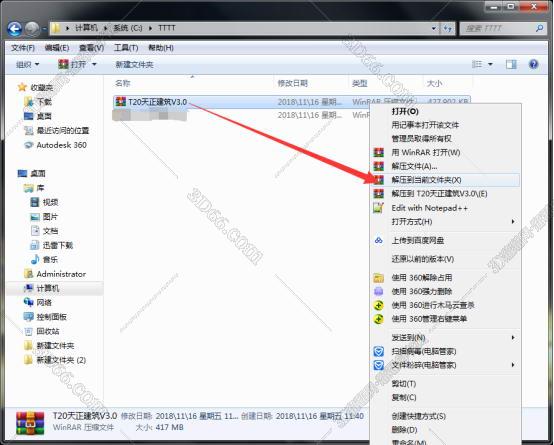
Task: Expand the 文件粉碎(电脑管家) submenu
Action: [x=513, y=365]
